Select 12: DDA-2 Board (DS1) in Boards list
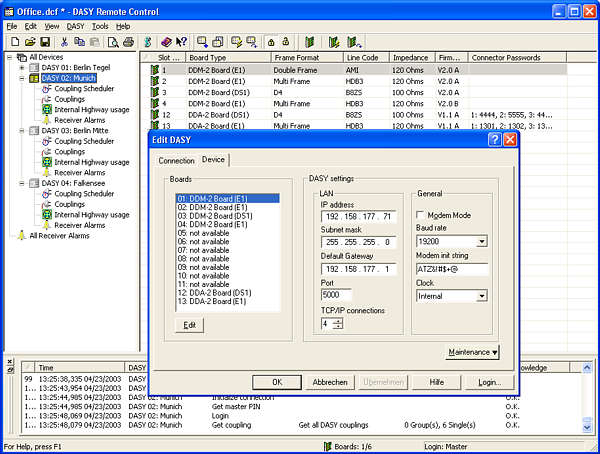The width and height of the screenshot is (600, 454). [x=212, y=292]
